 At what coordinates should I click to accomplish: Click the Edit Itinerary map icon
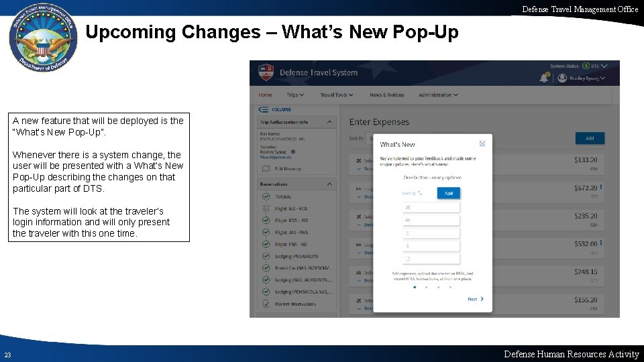pos(266,169)
